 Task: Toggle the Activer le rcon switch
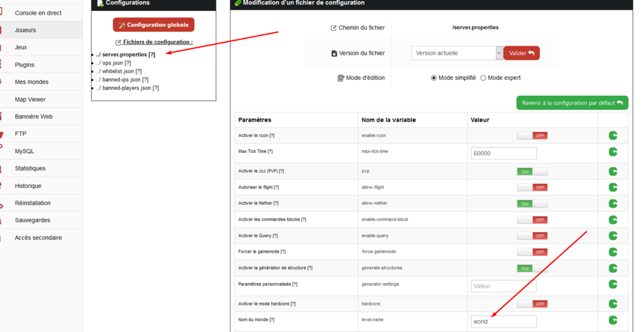click(x=532, y=136)
